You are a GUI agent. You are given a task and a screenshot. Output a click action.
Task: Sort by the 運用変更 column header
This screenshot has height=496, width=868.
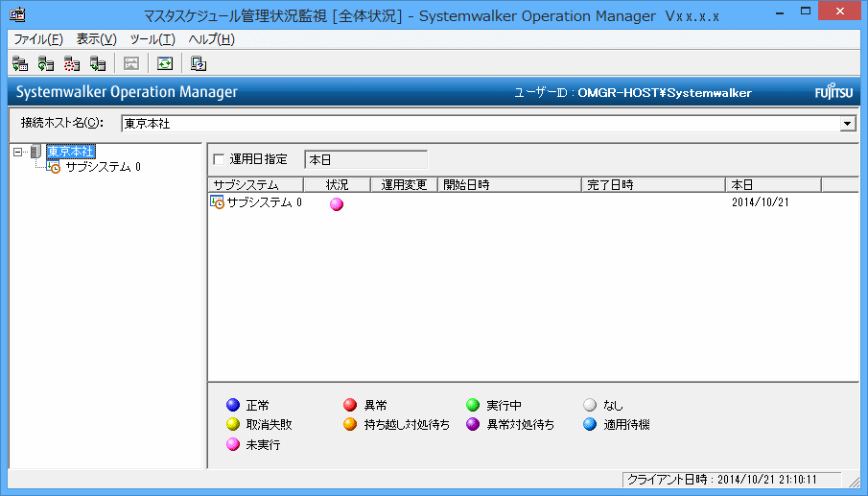404,185
